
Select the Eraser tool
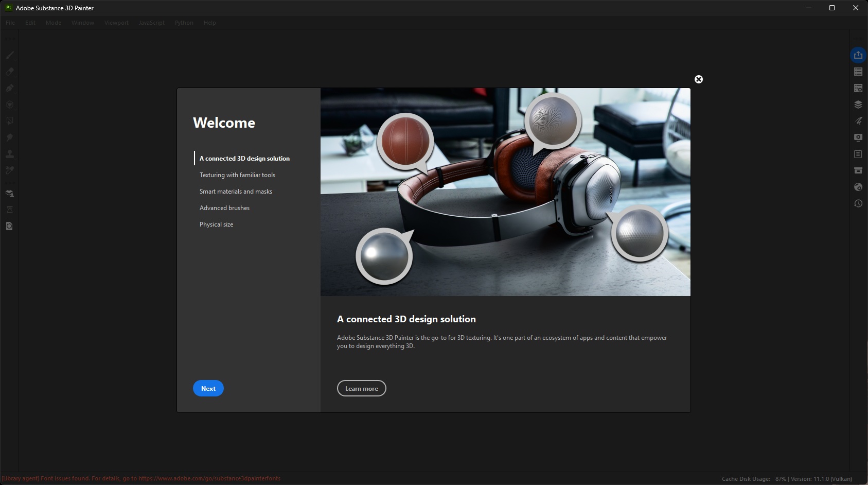(9, 72)
